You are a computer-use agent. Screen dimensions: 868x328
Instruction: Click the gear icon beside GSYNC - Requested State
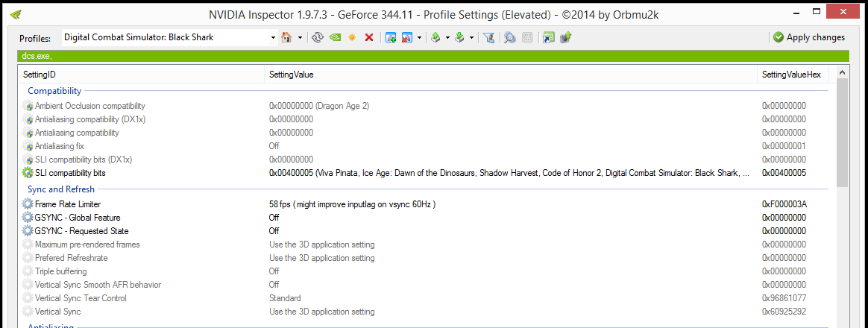[x=28, y=230]
